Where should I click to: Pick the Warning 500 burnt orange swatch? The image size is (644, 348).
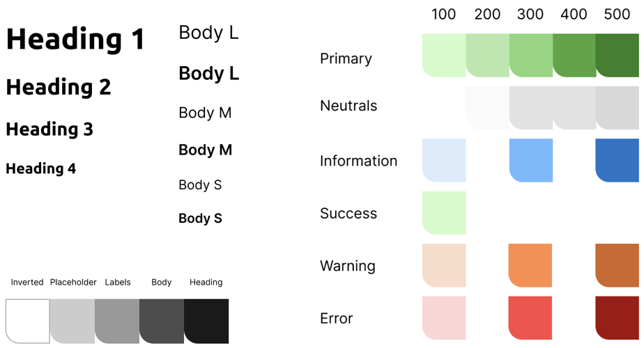[x=618, y=265]
